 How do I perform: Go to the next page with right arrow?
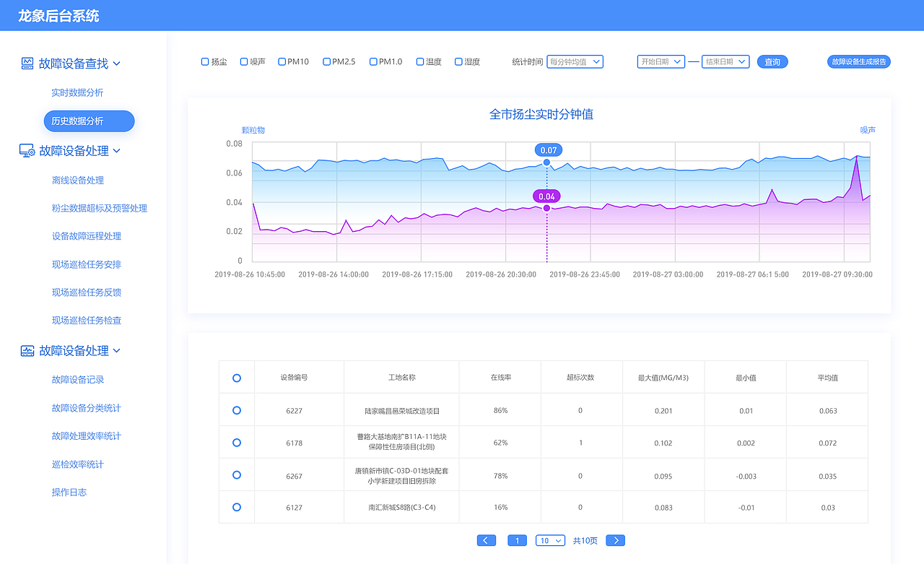tap(615, 541)
